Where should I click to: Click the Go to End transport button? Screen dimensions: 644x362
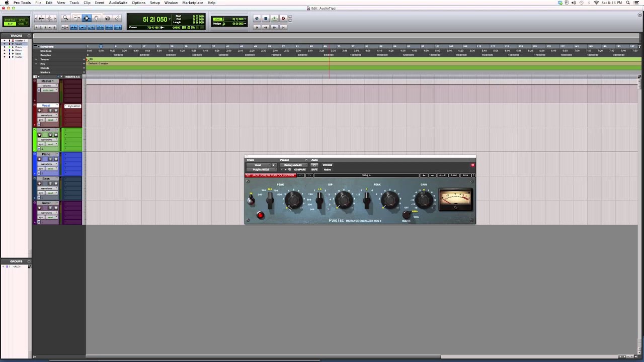click(x=283, y=27)
